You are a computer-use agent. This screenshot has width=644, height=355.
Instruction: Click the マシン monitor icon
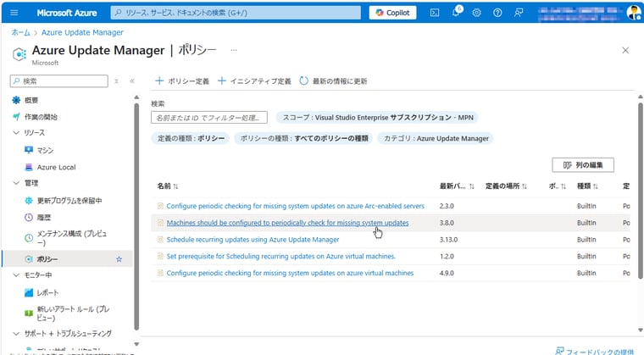[x=29, y=150]
